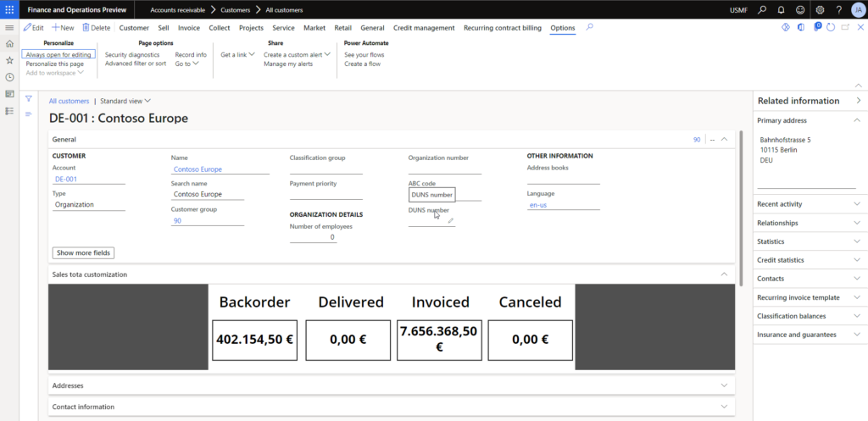This screenshot has width=868, height=421.
Task: Open Get a link dropdown
Action: click(x=237, y=55)
